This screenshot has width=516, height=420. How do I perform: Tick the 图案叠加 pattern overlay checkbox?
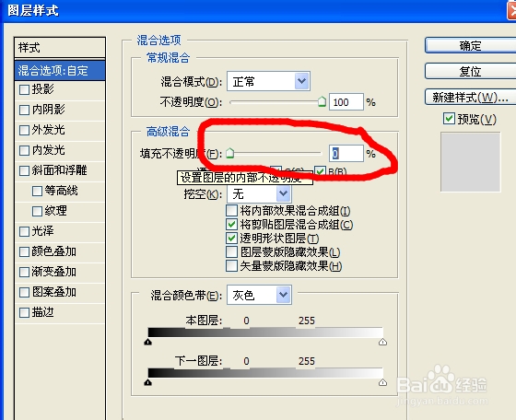24,292
